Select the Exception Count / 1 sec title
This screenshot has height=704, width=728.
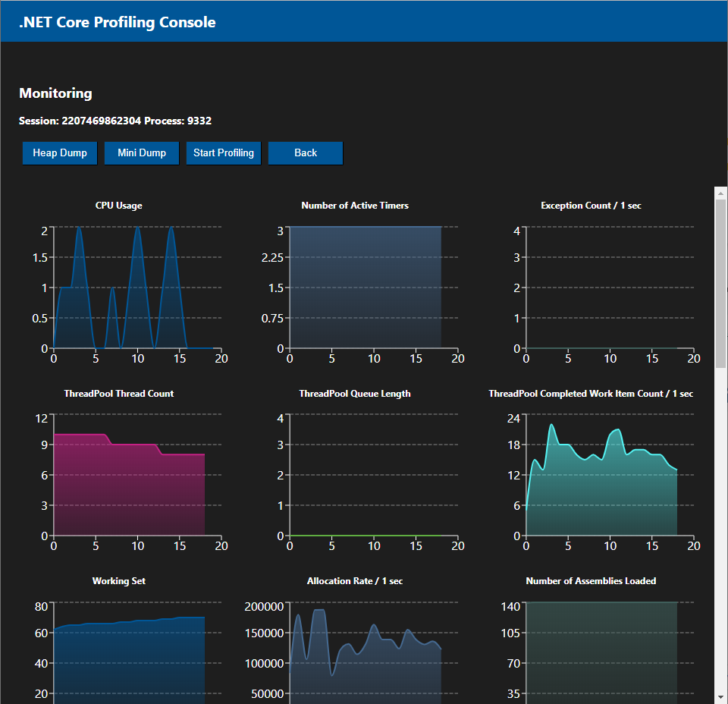[x=591, y=206]
